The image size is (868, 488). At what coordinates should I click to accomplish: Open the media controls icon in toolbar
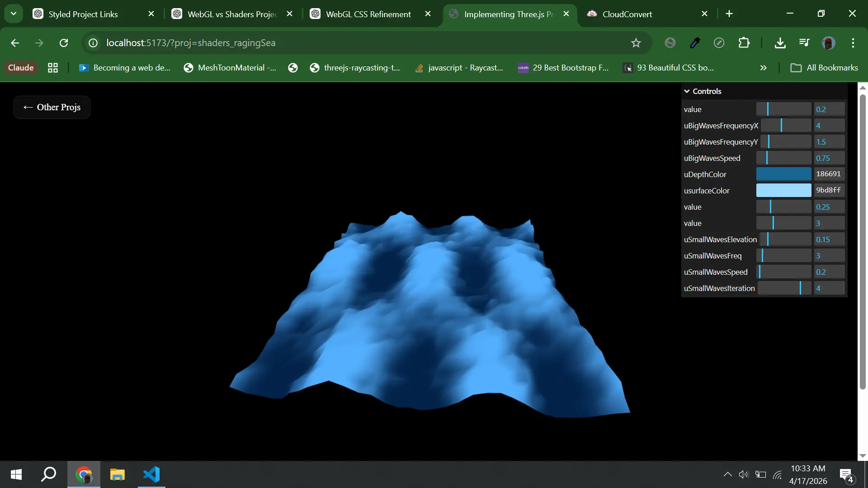tap(804, 43)
